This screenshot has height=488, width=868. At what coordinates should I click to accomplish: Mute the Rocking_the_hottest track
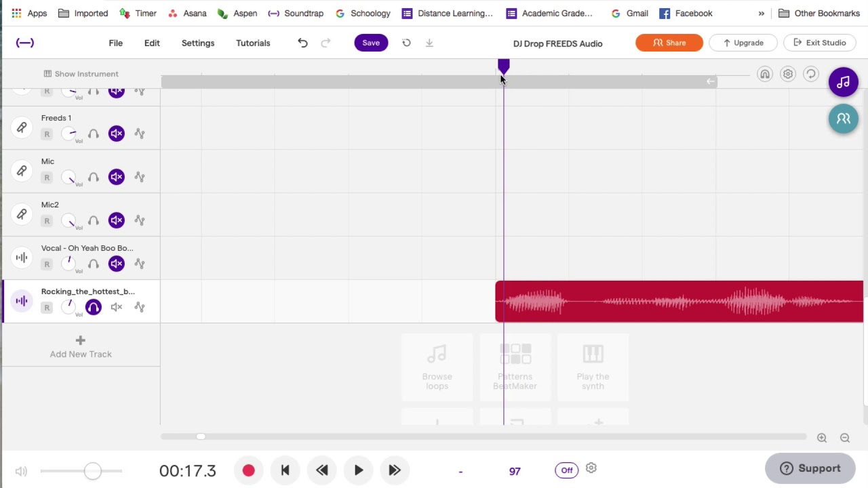click(x=117, y=307)
